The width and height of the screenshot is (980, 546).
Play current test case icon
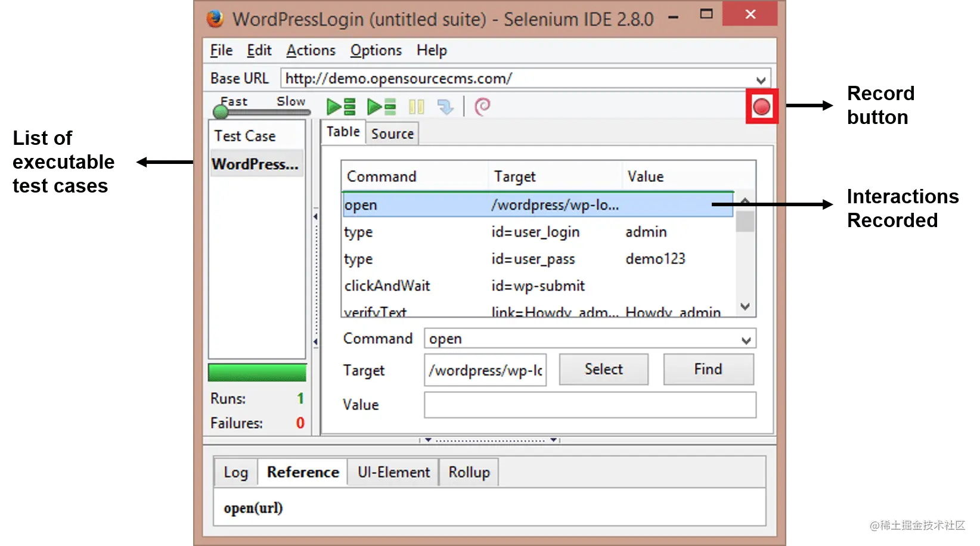[382, 107]
